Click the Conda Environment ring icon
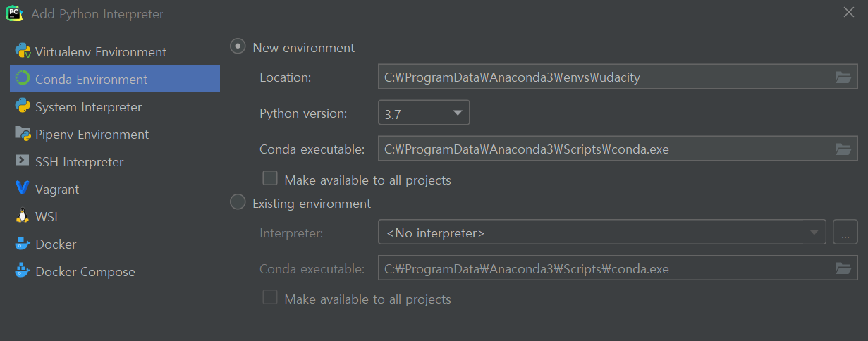Viewport: 868px width, 341px height. click(x=23, y=79)
